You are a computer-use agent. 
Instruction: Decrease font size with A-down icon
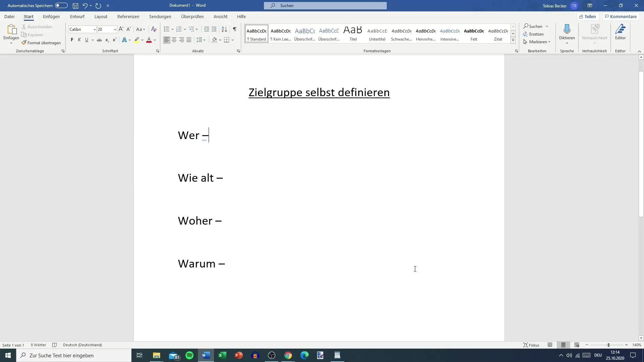[128, 29]
